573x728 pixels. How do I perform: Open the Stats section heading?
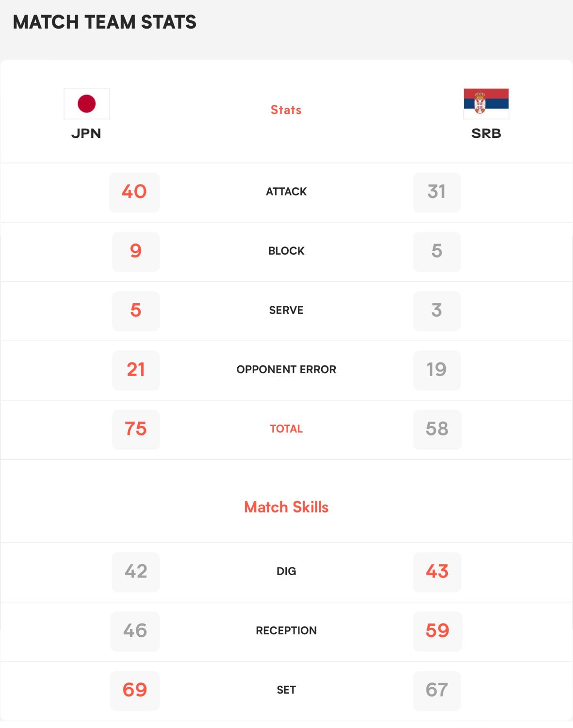286,110
